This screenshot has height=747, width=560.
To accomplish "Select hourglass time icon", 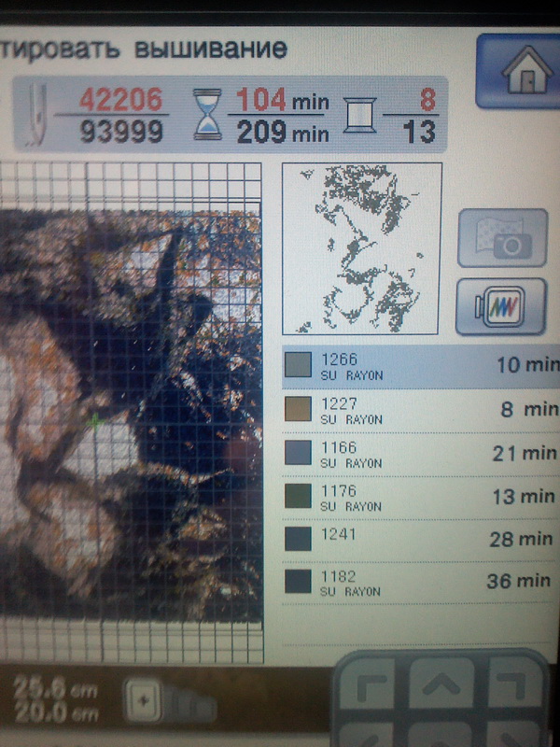I will [207, 114].
